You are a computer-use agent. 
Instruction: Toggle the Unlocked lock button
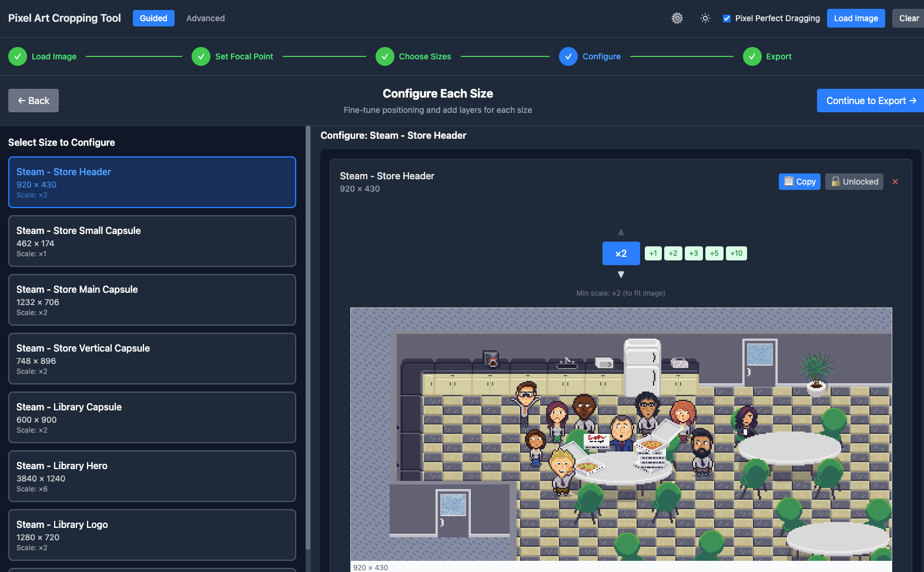coord(854,182)
